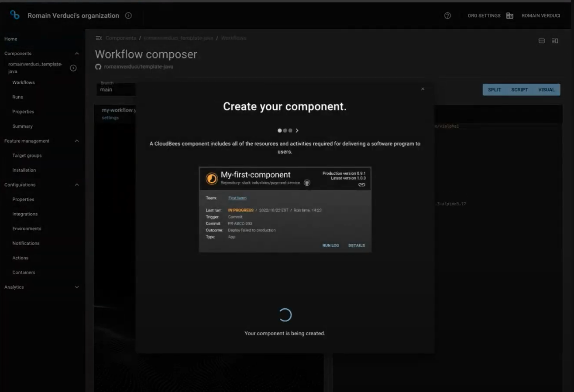Click the orange My-first-component avatar icon
This screenshot has height=392, width=574.
tap(212, 179)
